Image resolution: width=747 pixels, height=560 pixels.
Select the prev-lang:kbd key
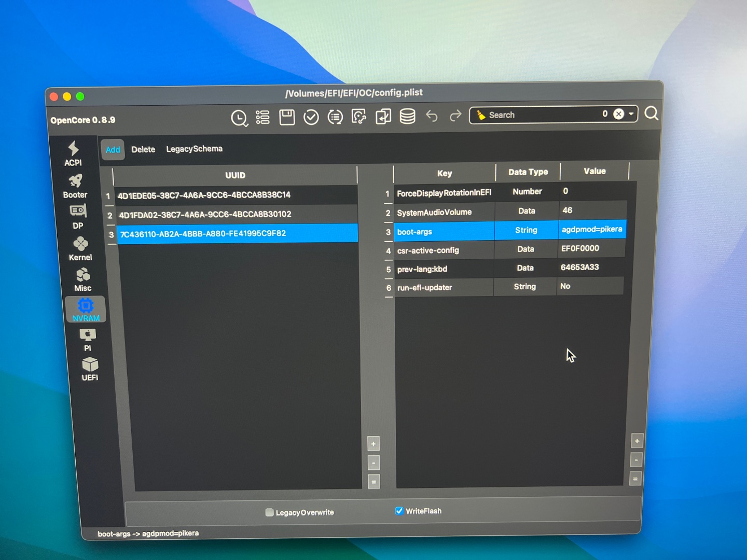pos(444,269)
